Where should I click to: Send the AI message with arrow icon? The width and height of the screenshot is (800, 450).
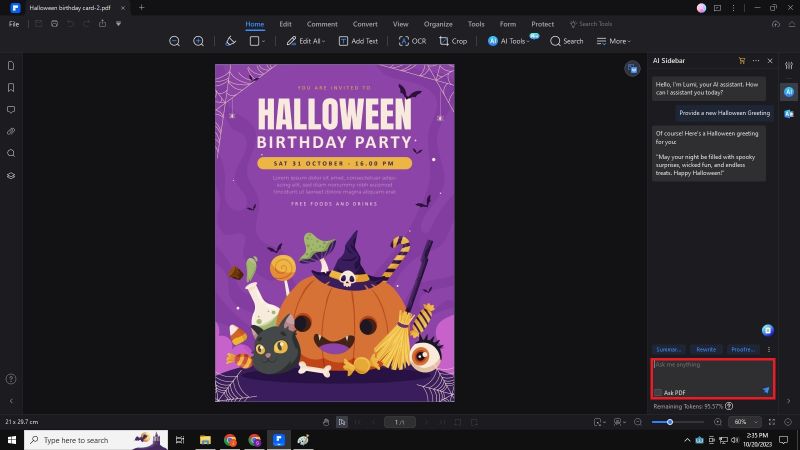click(766, 390)
